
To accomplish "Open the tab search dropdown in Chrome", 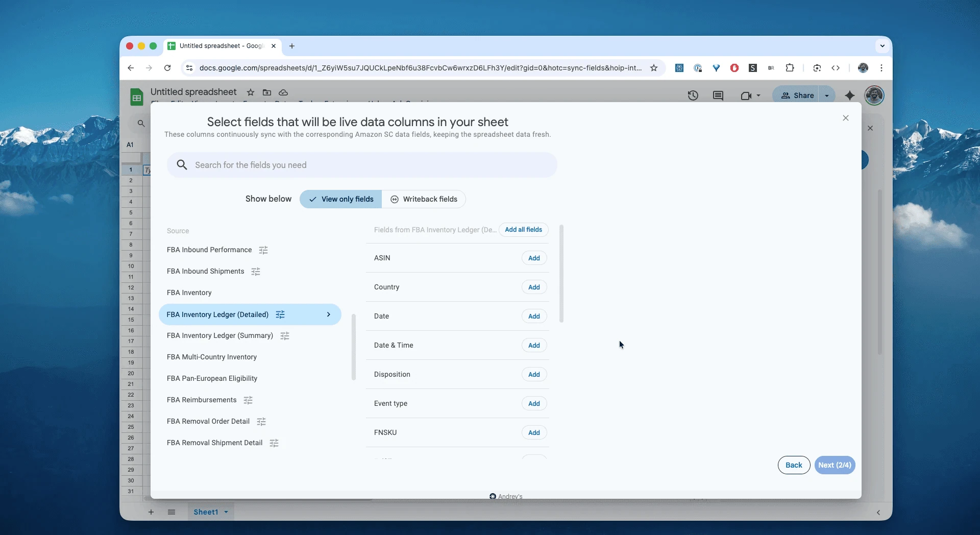I will click(883, 46).
